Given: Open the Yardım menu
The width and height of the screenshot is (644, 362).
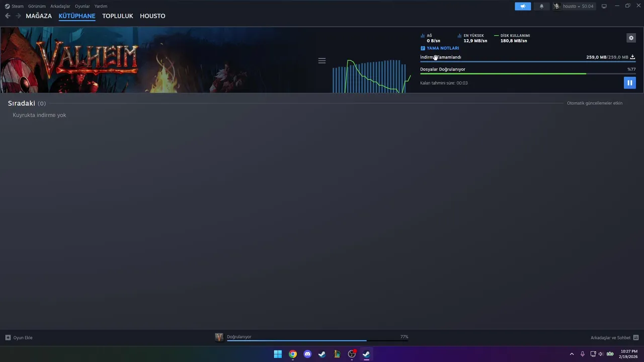Looking at the screenshot, I should 101,6.
